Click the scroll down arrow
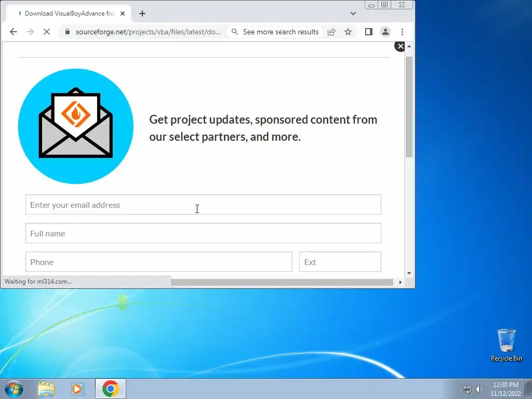 point(409,273)
